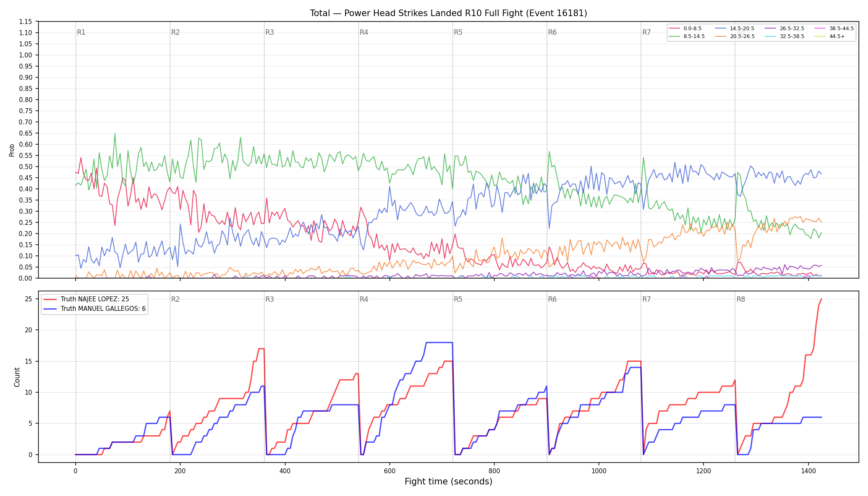This screenshot has height=496, width=868.
Task: Click the 25 tick on the Count axis
Action: pyautogui.click(x=29, y=299)
